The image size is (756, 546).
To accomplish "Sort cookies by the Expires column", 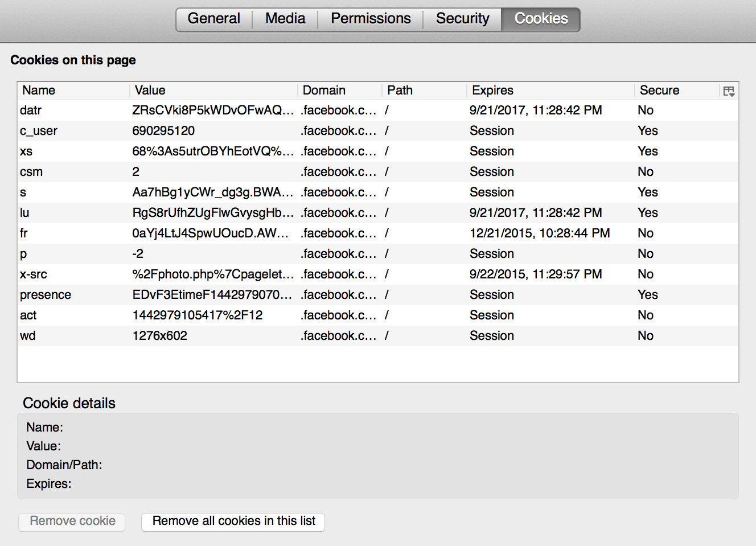I will (492, 91).
